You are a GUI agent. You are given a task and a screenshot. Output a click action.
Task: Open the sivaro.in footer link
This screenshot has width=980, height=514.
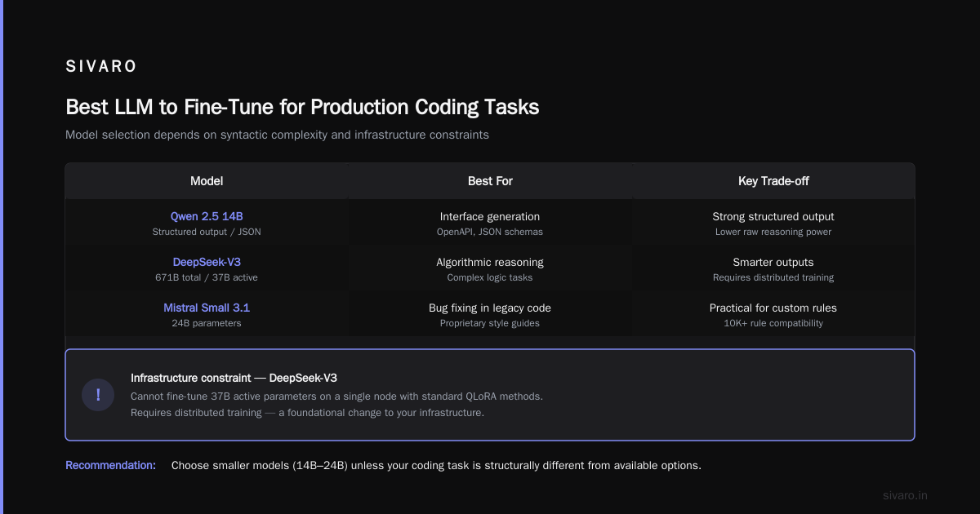tap(905, 495)
